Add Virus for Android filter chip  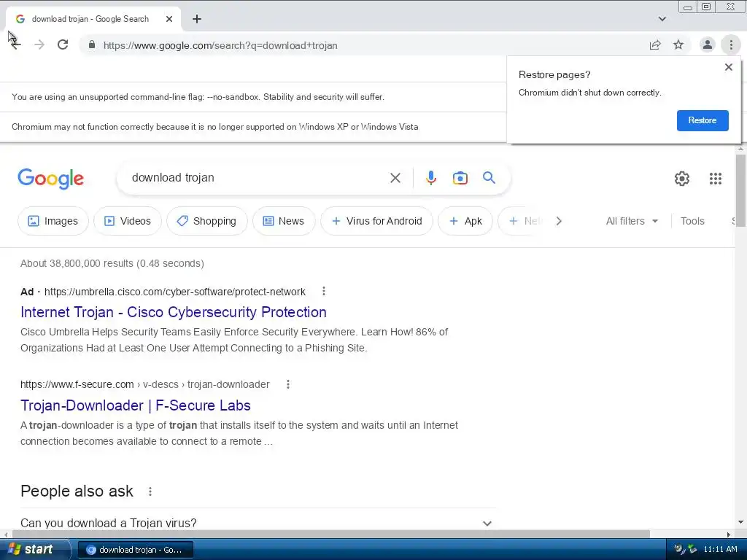pos(376,221)
